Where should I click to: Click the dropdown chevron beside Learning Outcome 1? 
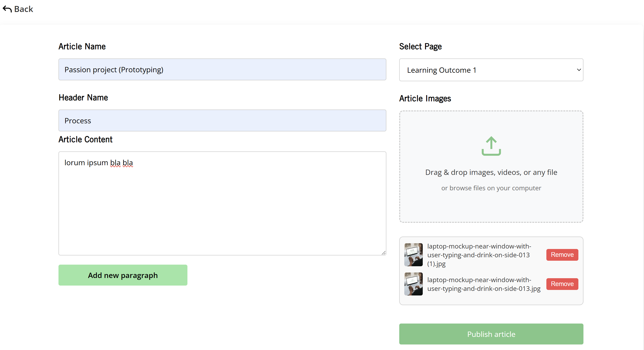point(579,70)
